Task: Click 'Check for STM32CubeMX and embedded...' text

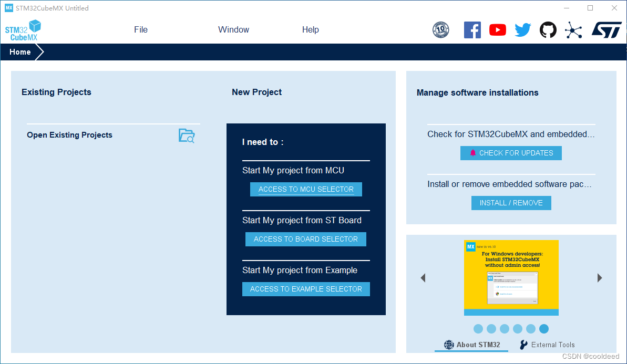Action: (x=511, y=134)
